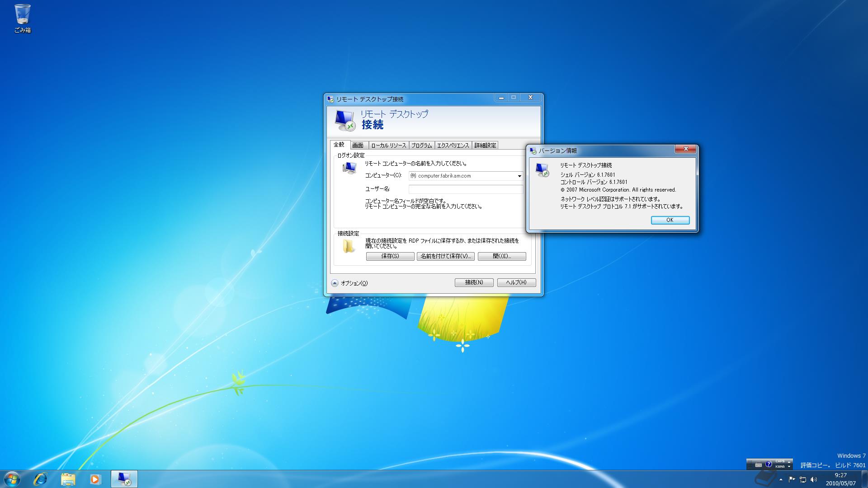Open Windows Explorer from the taskbar
This screenshot has width=868, height=488.
coord(68,479)
